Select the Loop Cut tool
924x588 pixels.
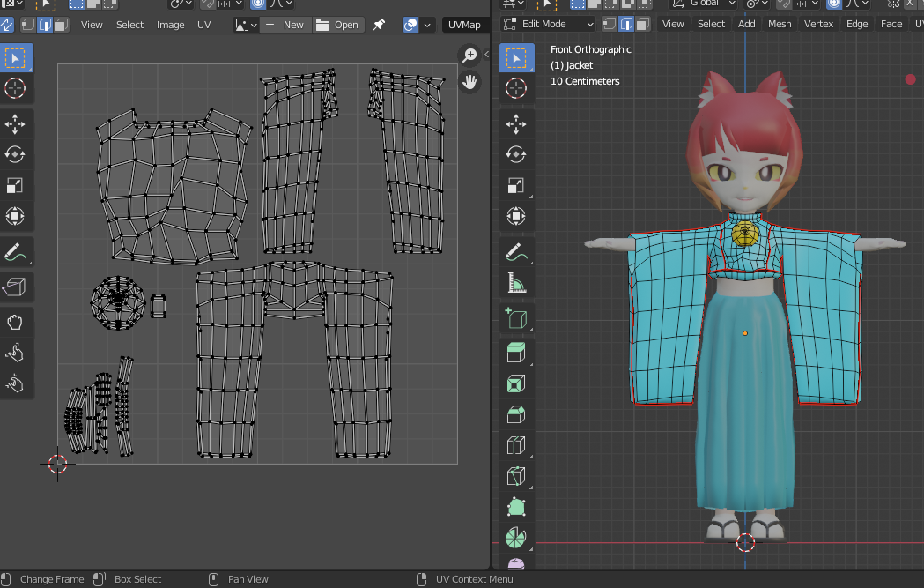pyautogui.click(x=516, y=445)
